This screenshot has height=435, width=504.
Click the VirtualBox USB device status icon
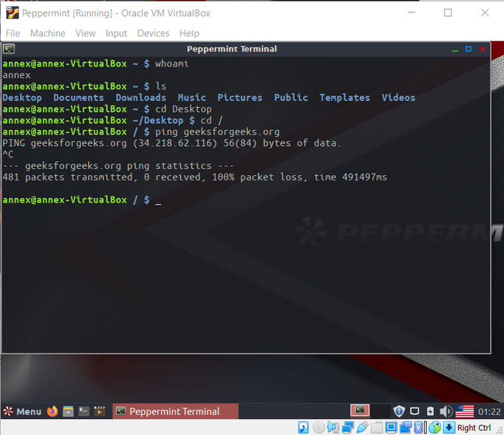coord(362,427)
